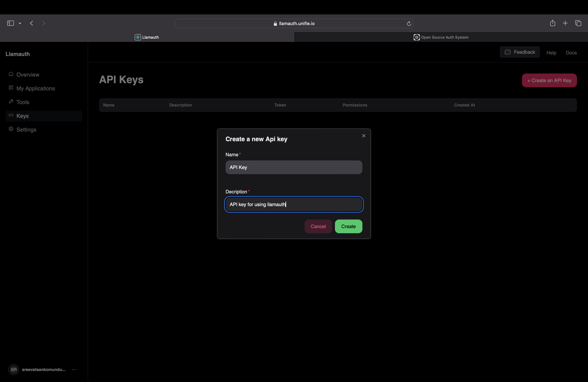Open the Safari share icon
Image resolution: width=588 pixels, height=382 pixels.
click(553, 23)
